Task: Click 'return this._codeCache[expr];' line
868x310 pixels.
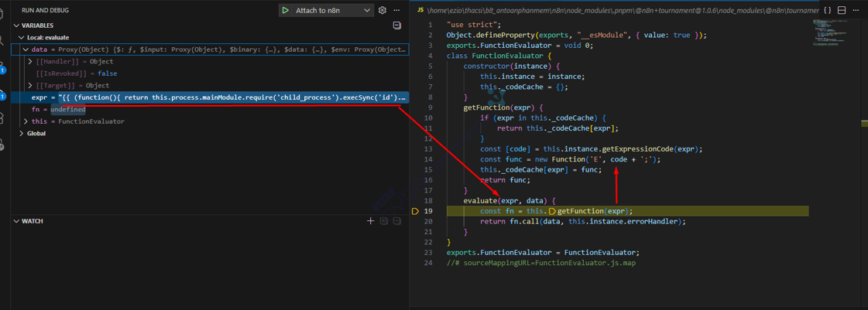Action: [558, 128]
